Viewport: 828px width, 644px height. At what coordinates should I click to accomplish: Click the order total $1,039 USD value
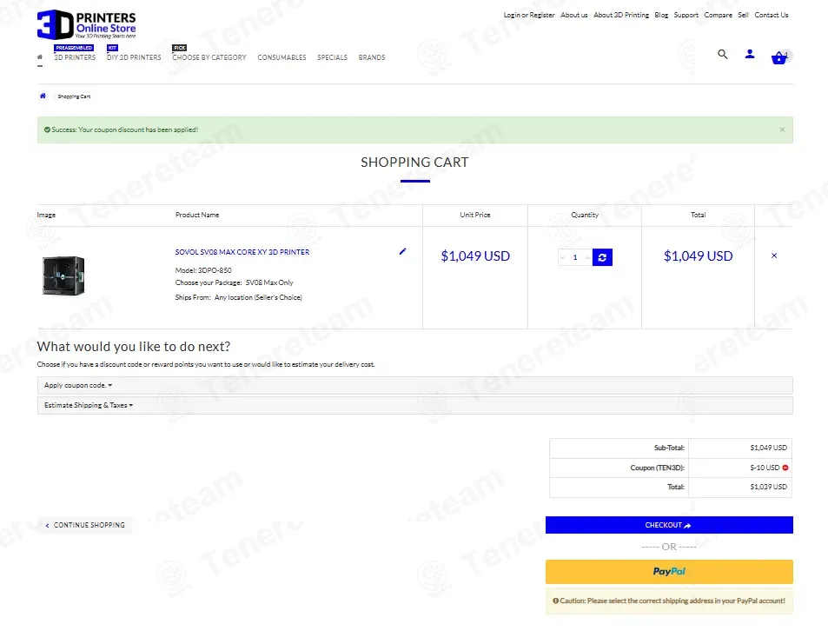[768, 487]
